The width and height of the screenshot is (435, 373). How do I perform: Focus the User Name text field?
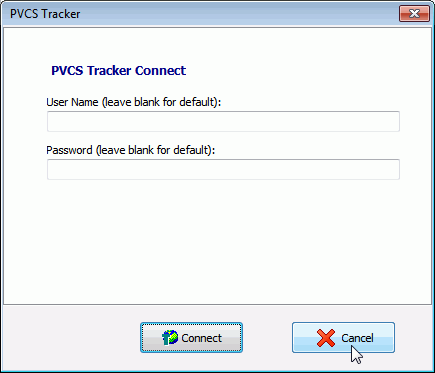pos(223,121)
